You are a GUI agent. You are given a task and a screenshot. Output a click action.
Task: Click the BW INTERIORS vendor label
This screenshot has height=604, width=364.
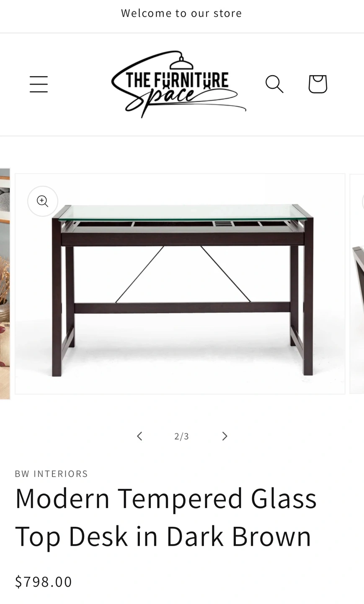point(52,474)
